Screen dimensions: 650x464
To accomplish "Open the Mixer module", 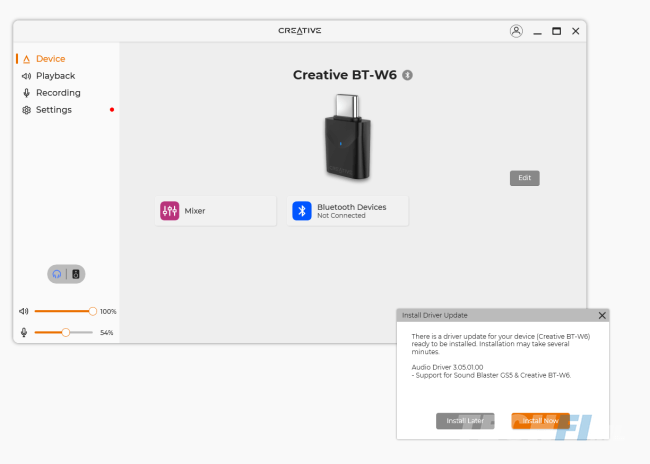I will click(x=216, y=211).
